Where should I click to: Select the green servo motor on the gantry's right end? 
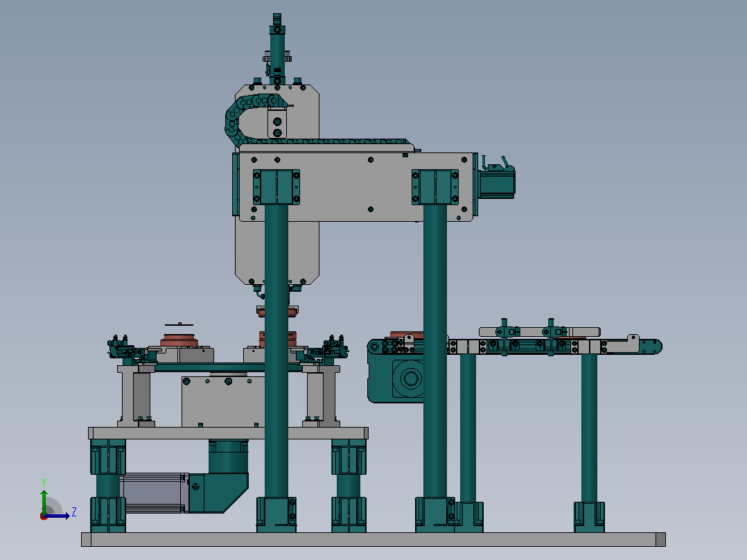pyautogui.click(x=496, y=181)
